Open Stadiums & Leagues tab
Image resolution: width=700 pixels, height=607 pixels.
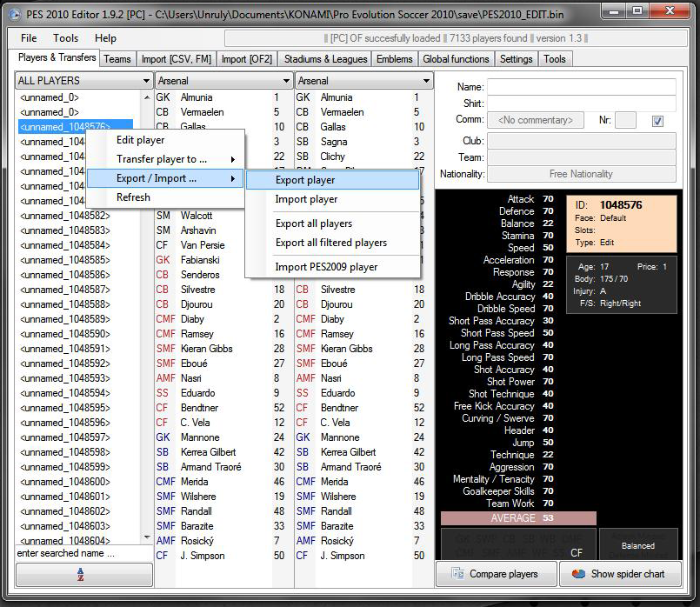point(325,59)
